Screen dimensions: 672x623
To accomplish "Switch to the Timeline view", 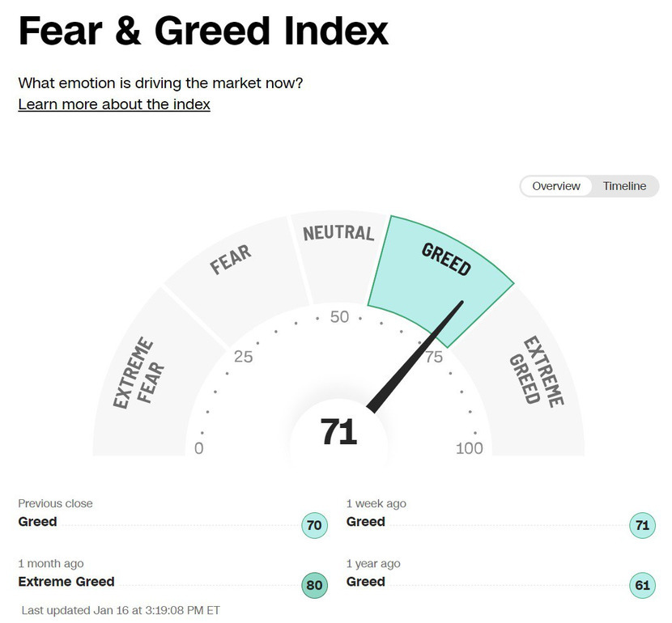I will pyautogui.click(x=624, y=186).
